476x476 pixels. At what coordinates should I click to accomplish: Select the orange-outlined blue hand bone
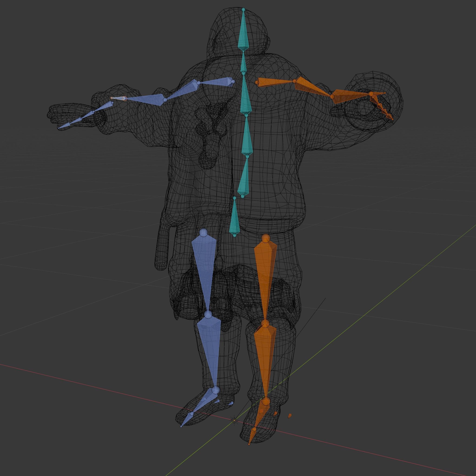point(119,99)
